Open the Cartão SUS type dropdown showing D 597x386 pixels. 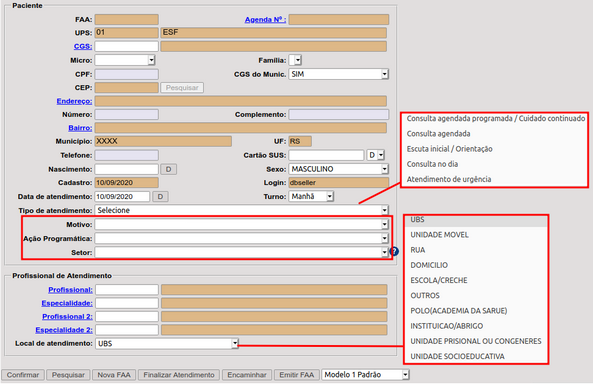pos(375,155)
